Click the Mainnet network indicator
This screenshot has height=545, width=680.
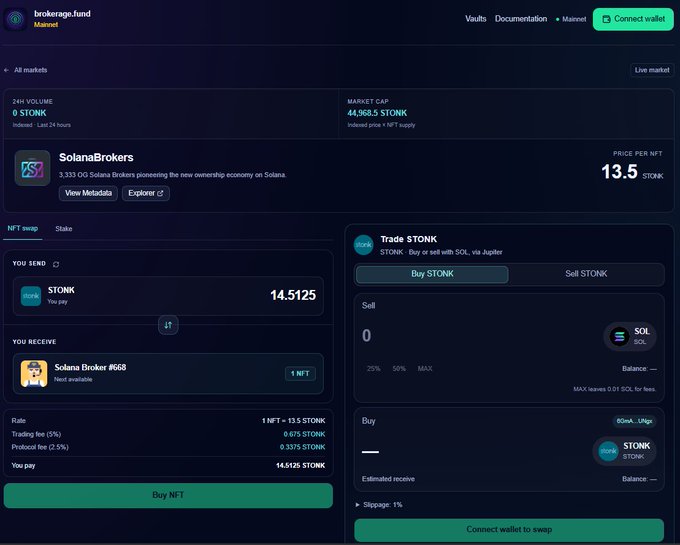tap(571, 19)
